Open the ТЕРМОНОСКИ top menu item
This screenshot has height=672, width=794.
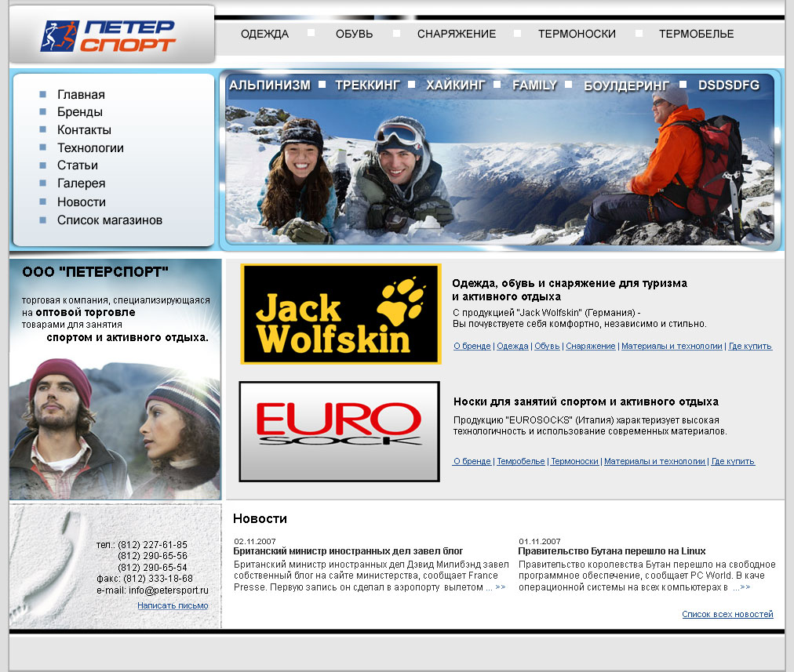pyautogui.click(x=577, y=34)
